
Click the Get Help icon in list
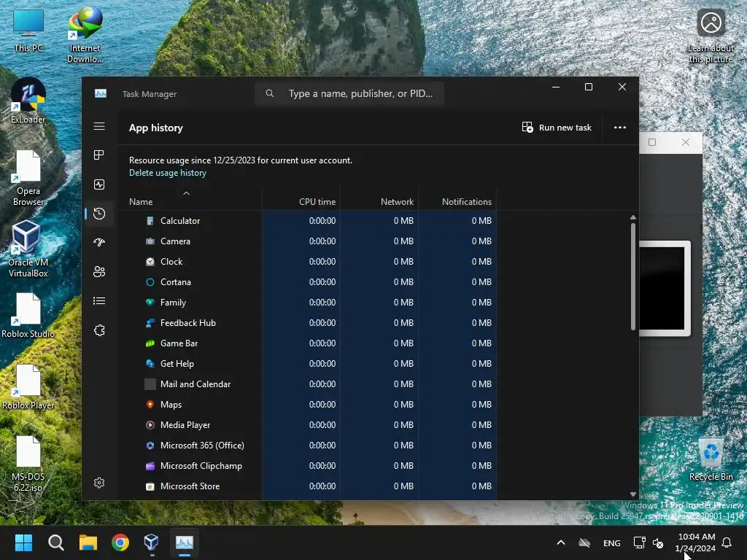[150, 364]
